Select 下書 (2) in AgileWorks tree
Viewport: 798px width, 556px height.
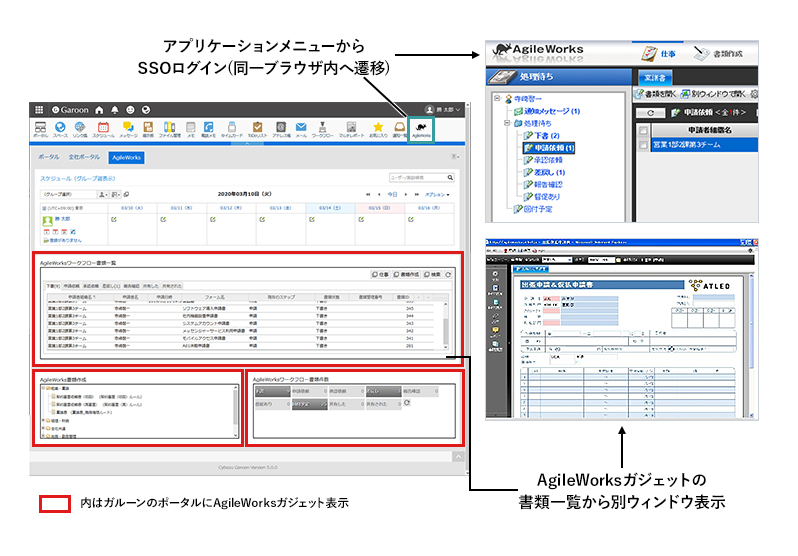coord(542,135)
